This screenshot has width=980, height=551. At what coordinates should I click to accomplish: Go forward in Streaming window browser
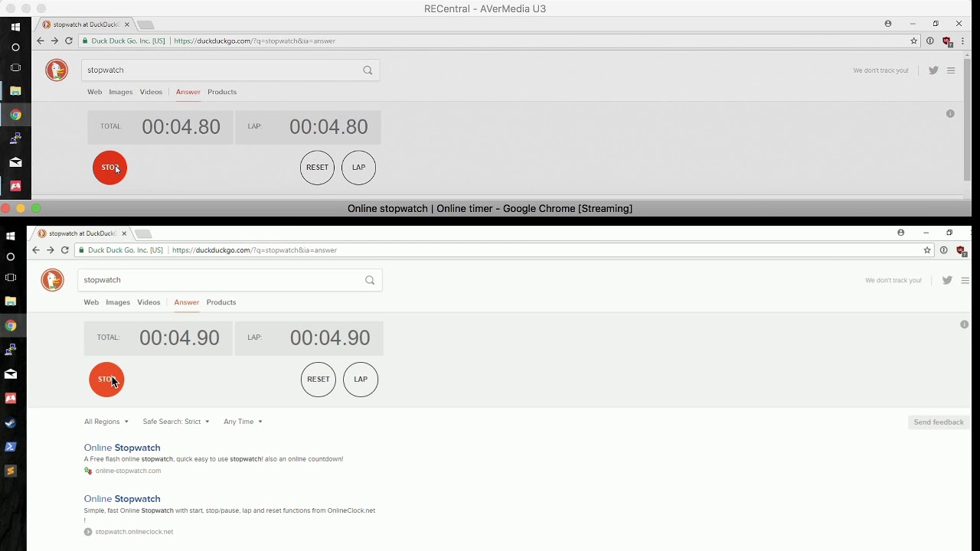[51, 250]
